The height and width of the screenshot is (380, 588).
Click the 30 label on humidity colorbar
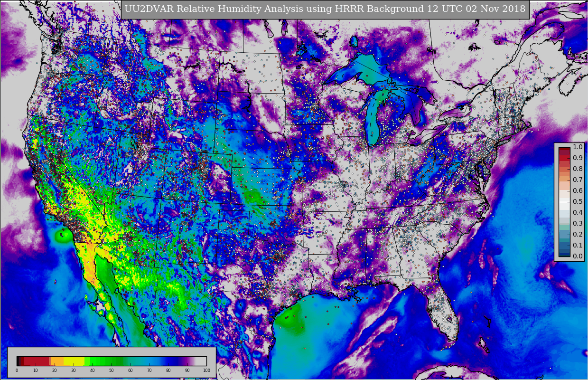point(74,370)
